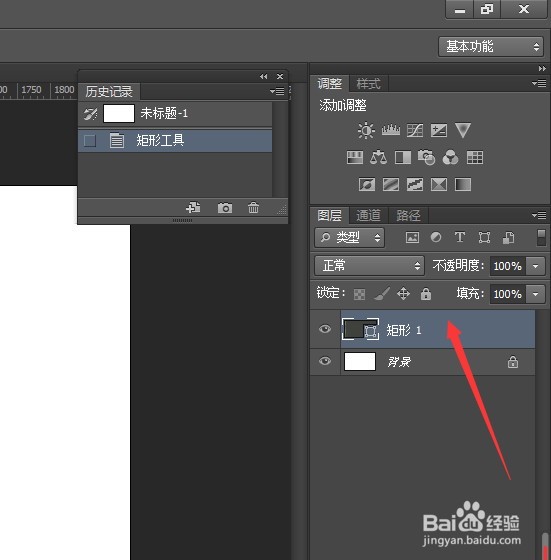
Task: Add a Curves adjustment layer
Action: (x=415, y=130)
